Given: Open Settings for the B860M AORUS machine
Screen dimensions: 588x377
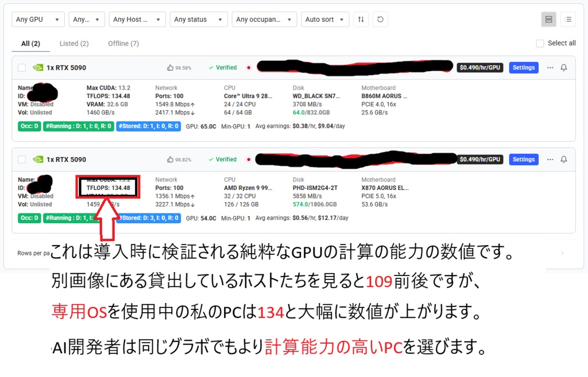Looking at the screenshot, I should (524, 68).
